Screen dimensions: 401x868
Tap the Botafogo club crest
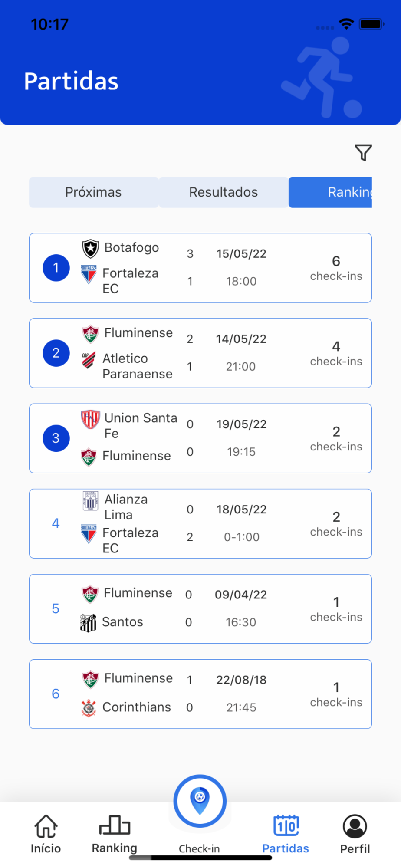click(x=90, y=248)
